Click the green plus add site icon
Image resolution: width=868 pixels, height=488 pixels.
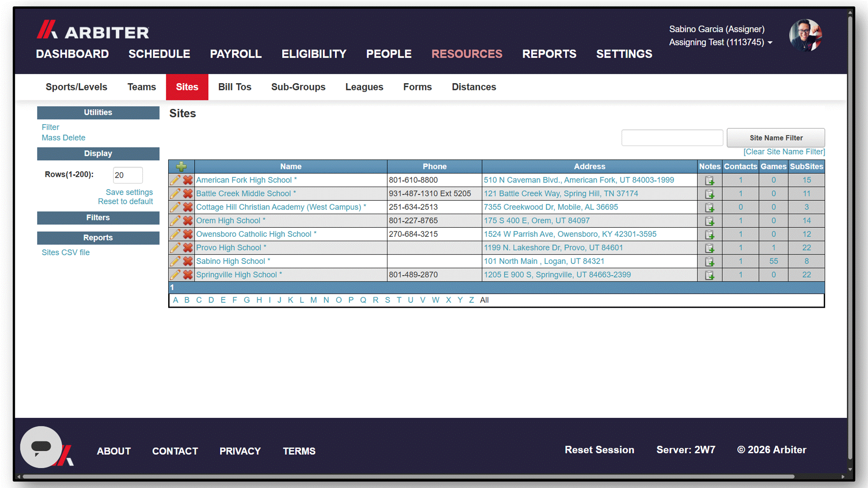(x=181, y=166)
